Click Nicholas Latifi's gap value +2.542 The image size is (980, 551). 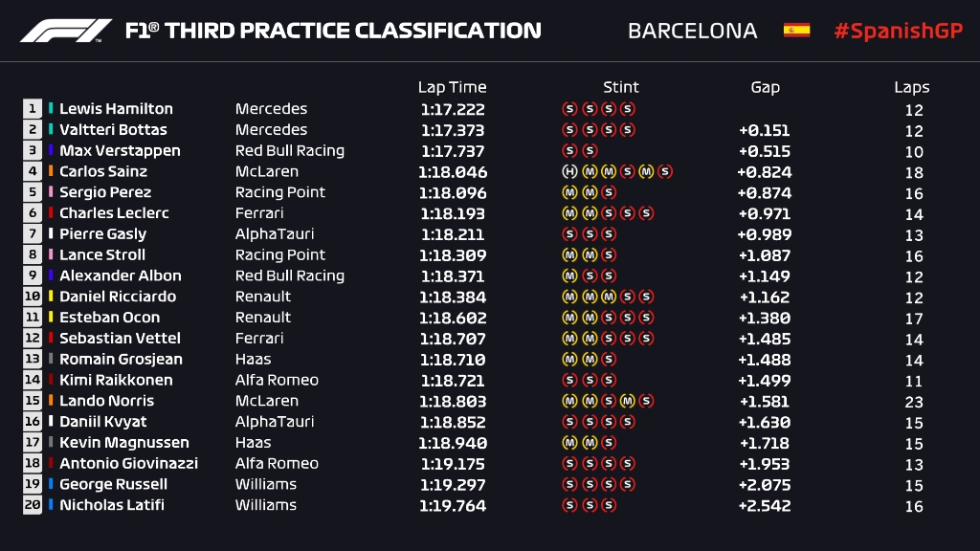click(765, 505)
